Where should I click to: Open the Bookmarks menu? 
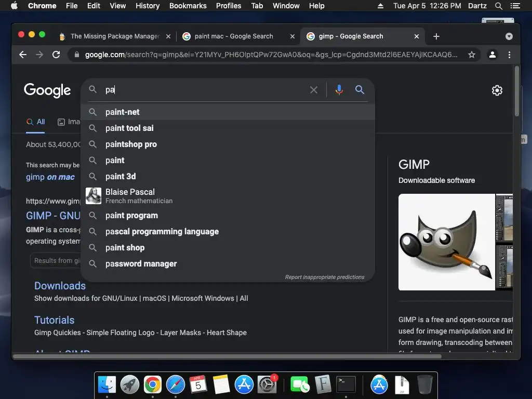[x=188, y=6]
